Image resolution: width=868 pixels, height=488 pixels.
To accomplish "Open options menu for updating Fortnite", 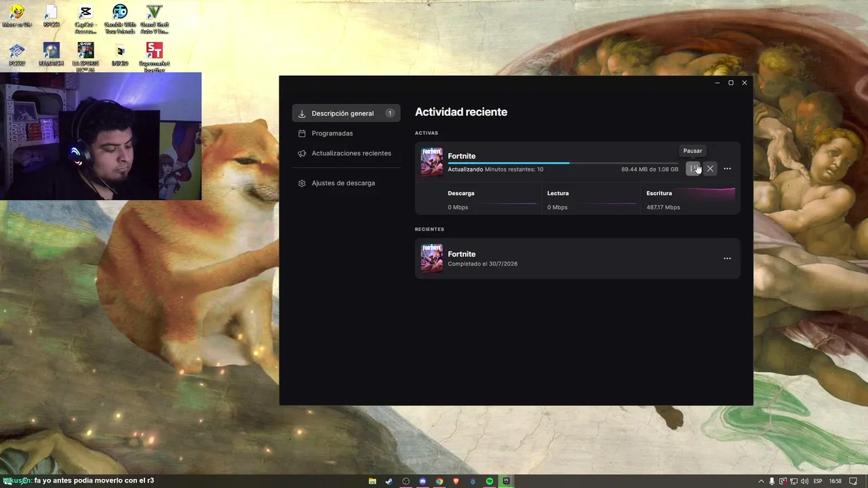I will (x=727, y=169).
